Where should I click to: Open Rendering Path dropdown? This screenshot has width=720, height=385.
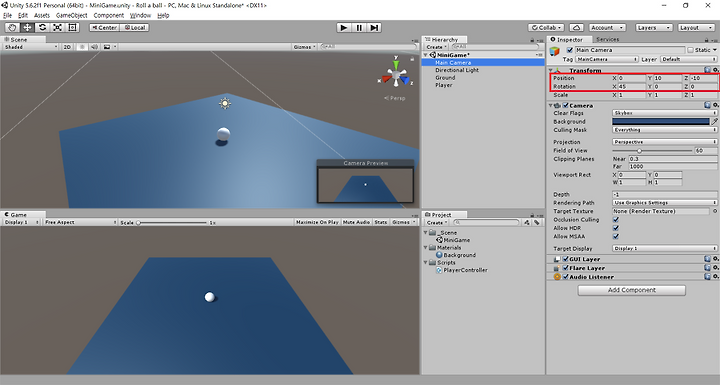pyautogui.click(x=664, y=203)
